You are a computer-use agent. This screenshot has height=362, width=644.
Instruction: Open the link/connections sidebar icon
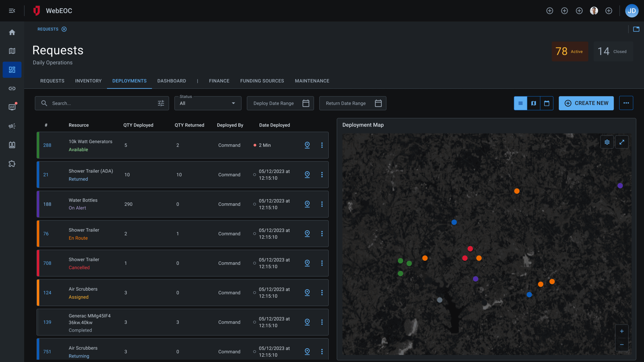(x=12, y=88)
